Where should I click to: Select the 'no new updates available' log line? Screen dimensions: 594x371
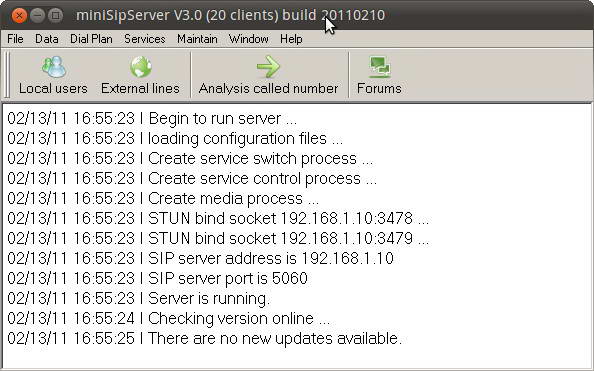pos(205,338)
